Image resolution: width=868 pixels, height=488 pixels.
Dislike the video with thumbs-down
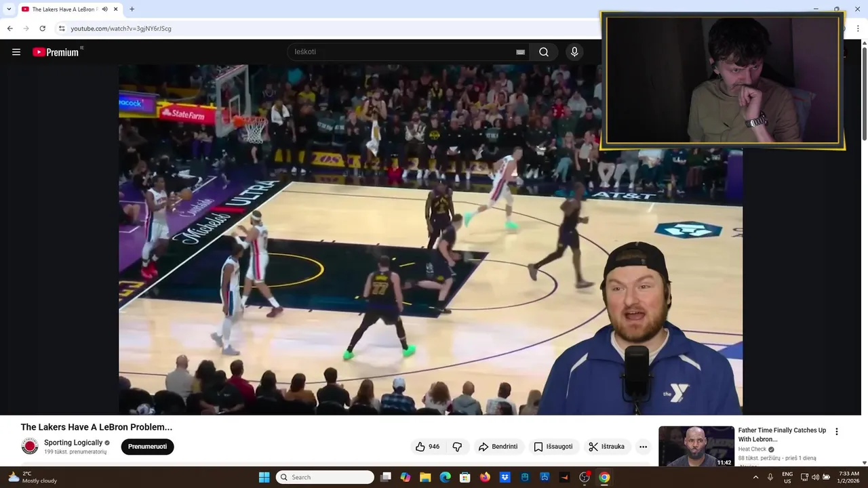pos(457,447)
